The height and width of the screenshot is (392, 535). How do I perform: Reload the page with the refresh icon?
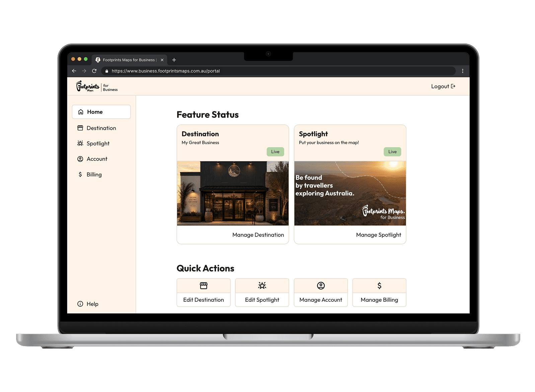coord(94,71)
